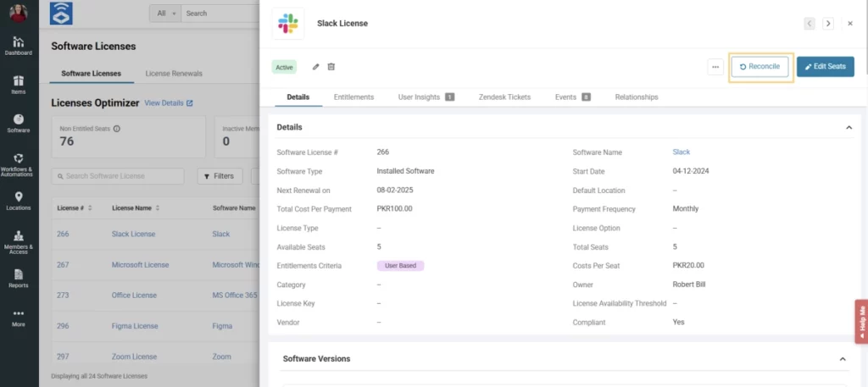Open the License Renewals tab
The width and height of the screenshot is (868, 387).
pos(174,74)
